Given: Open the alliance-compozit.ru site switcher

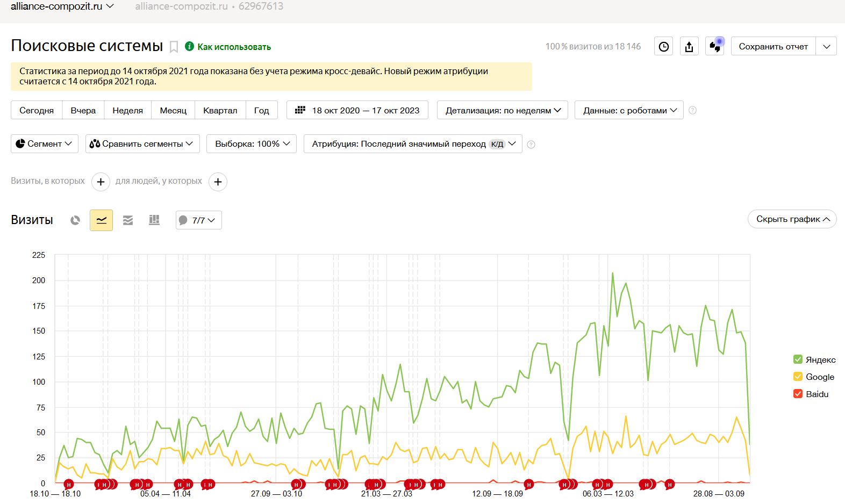Looking at the screenshot, I should click(62, 6).
